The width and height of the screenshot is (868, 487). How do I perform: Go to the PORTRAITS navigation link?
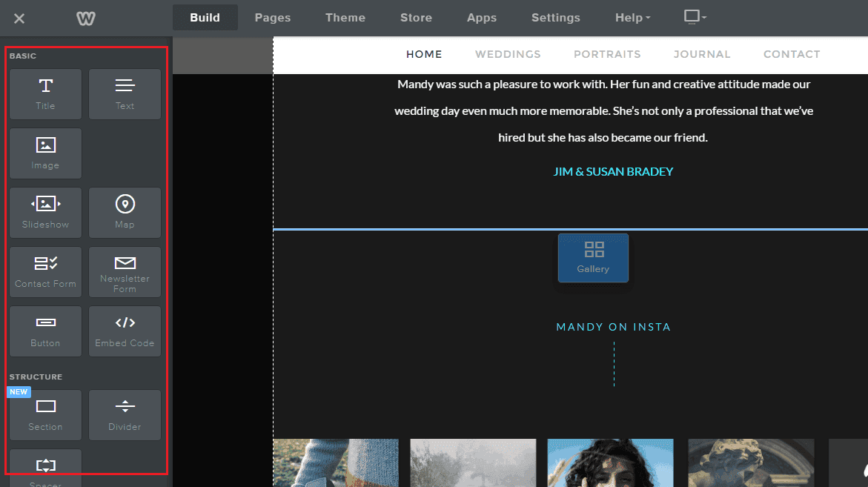point(607,54)
